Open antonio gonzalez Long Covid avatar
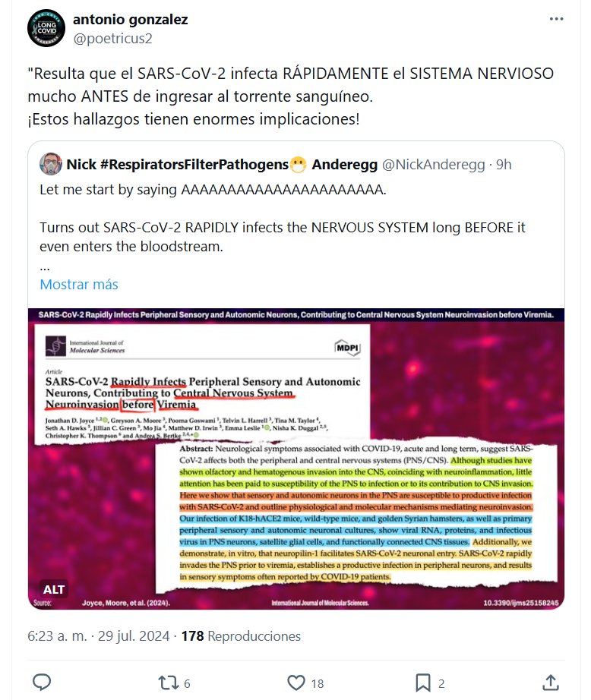Image resolution: width=591 pixels, height=700 pixels. 46,28
